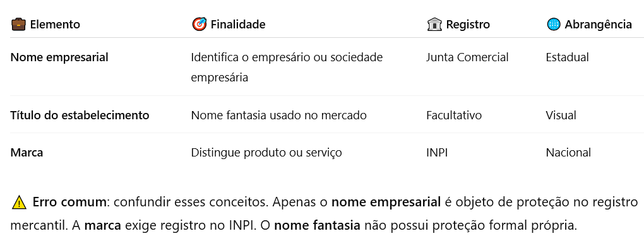Click the yellow warning triangle icon

pyautogui.click(x=19, y=203)
